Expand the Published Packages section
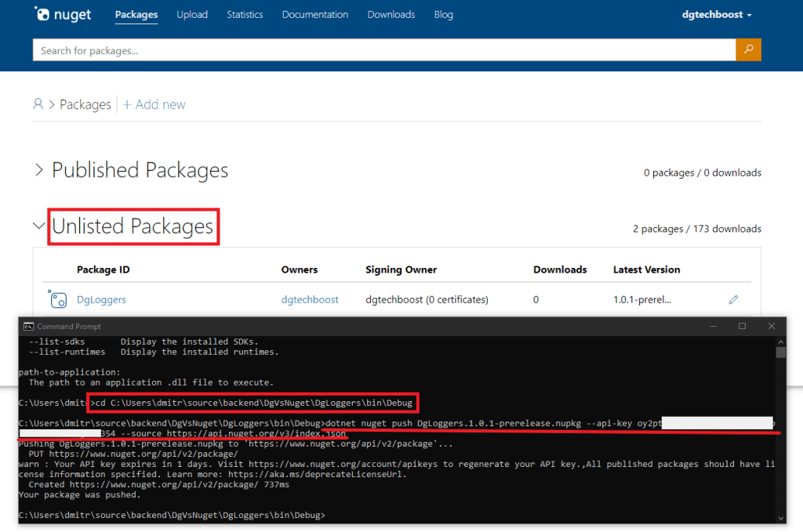The height and width of the screenshot is (532, 803). click(x=39, y=170)
